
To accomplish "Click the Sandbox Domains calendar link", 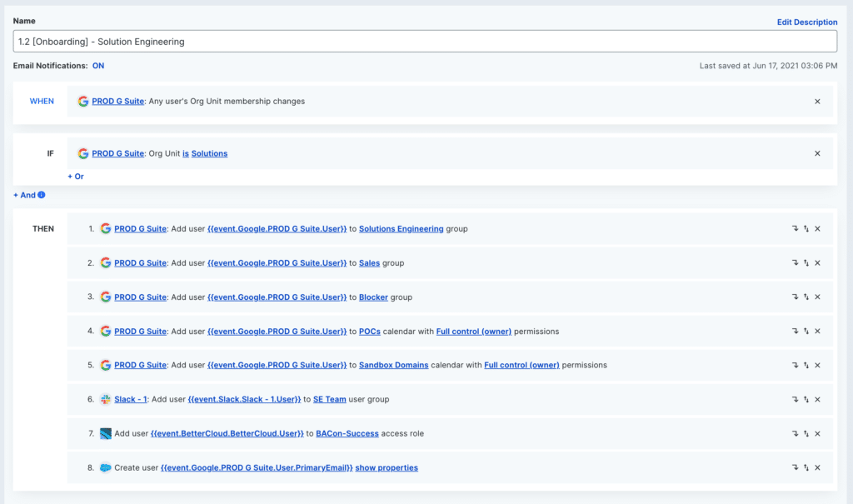I will click(x=393, y=365).
